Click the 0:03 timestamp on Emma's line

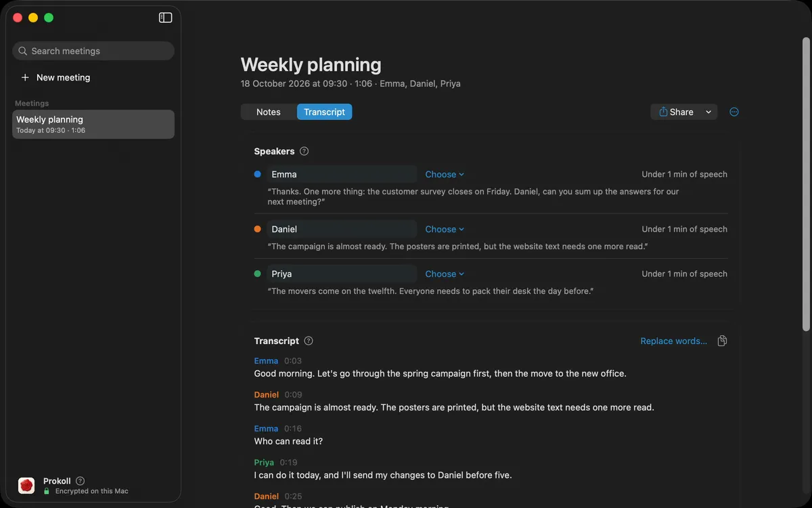[x=293, y=361]
